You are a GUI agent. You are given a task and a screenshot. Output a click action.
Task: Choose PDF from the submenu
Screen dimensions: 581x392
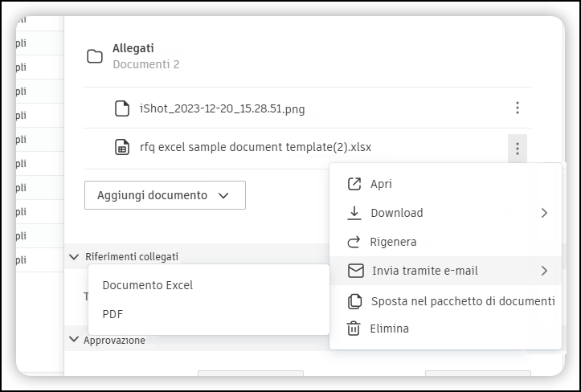point(113,314)
